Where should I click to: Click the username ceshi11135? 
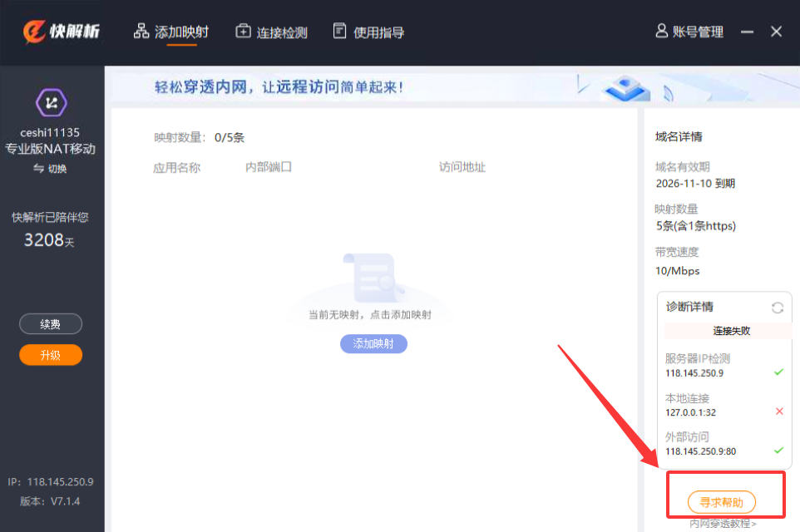pyautogui.click(x=50, y=133)
